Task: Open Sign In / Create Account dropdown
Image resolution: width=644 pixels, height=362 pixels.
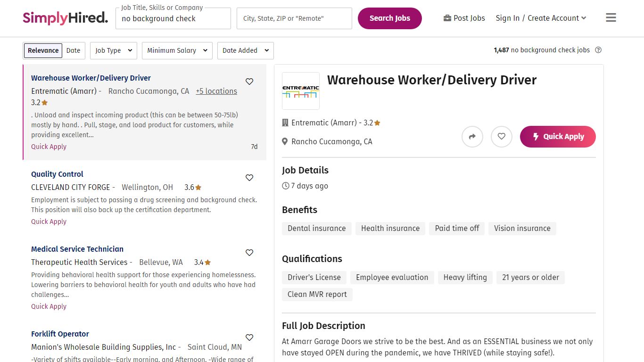Action: click(541, 18)
